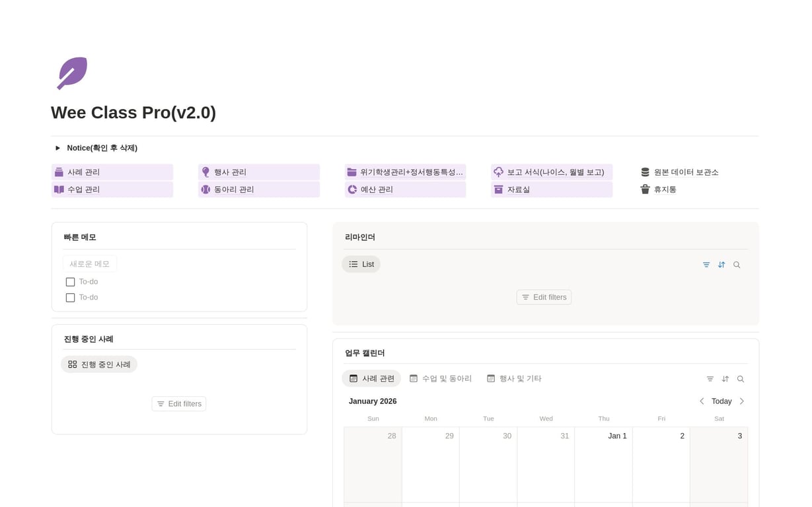Click Edit filters in the 리마인더 panel
Image resolution: width=812 pixels, height=507 pixels.
tap(544, 297)
